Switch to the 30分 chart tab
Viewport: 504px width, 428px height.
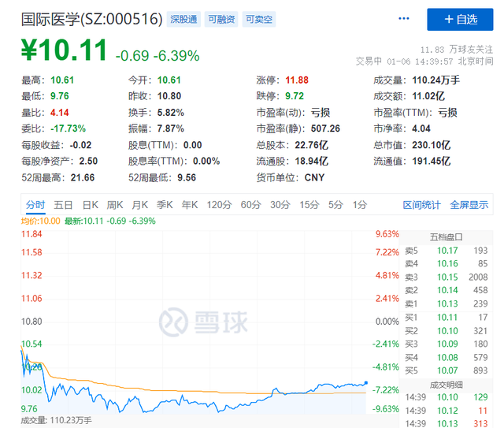pyautogui.click(x=280, y=205)
